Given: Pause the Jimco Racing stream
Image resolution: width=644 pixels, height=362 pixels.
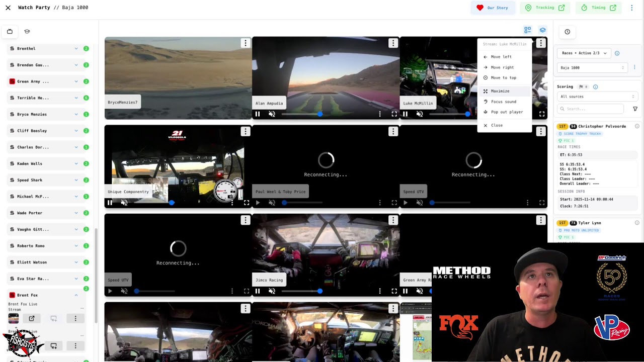Looking at the screenshot, I should (258, 291).
